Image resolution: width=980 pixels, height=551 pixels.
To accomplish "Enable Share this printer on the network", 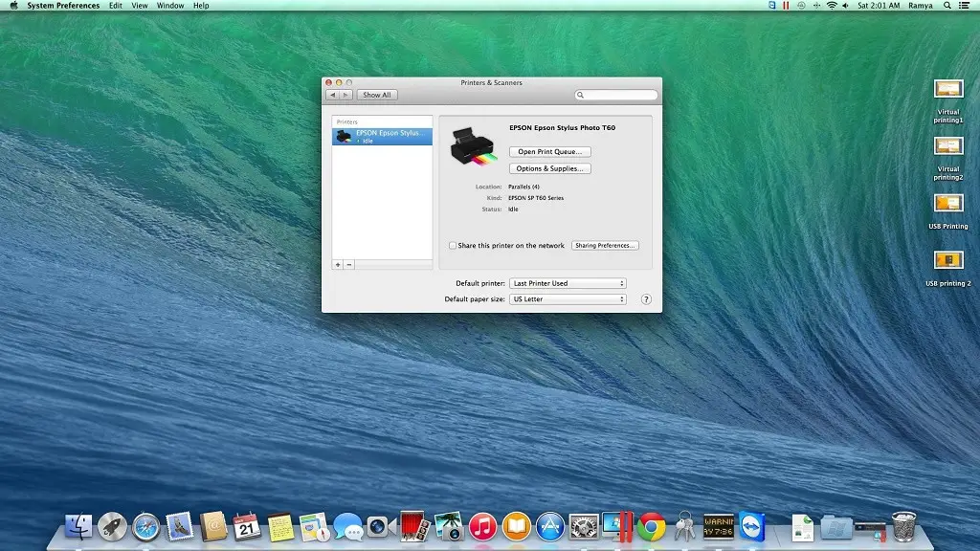I will point(453,246).
